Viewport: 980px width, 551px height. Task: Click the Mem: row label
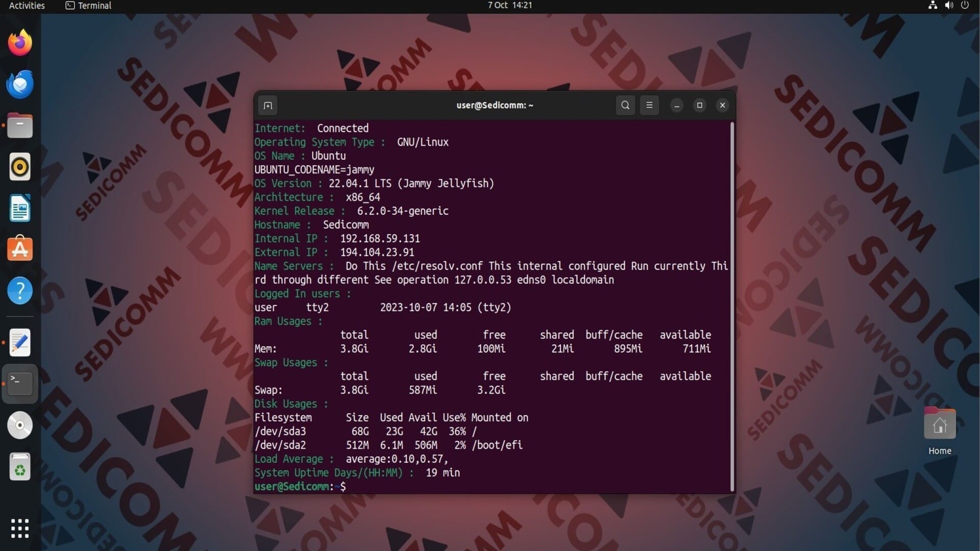[x=265, y=349]
